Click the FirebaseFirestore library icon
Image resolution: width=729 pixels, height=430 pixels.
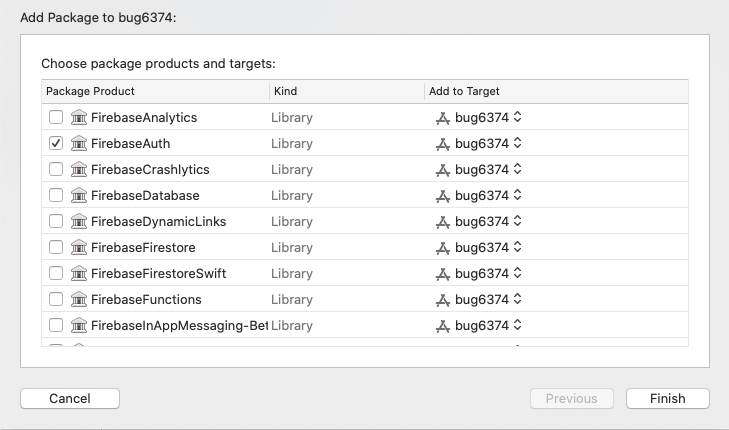coord(80,247)
